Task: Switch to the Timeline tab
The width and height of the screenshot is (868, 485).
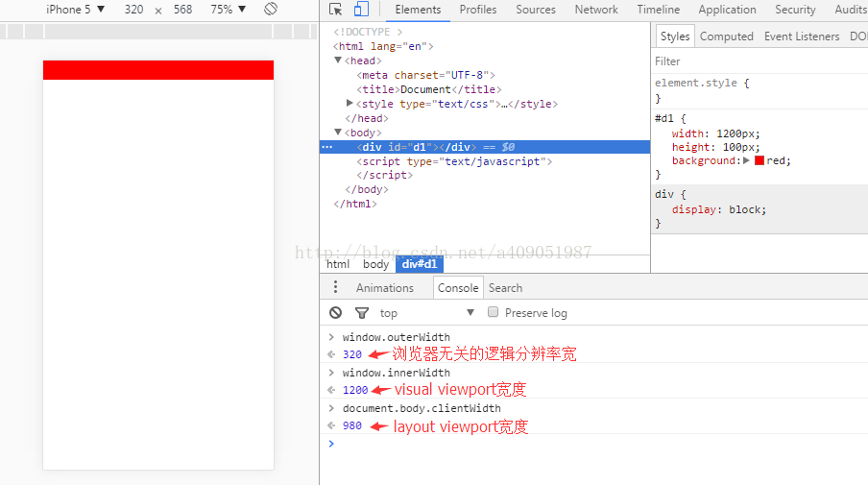Action: (x=658, y=10)
